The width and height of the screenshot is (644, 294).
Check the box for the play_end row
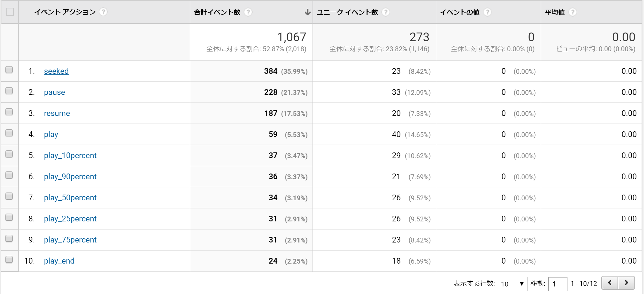pos(9,259)
